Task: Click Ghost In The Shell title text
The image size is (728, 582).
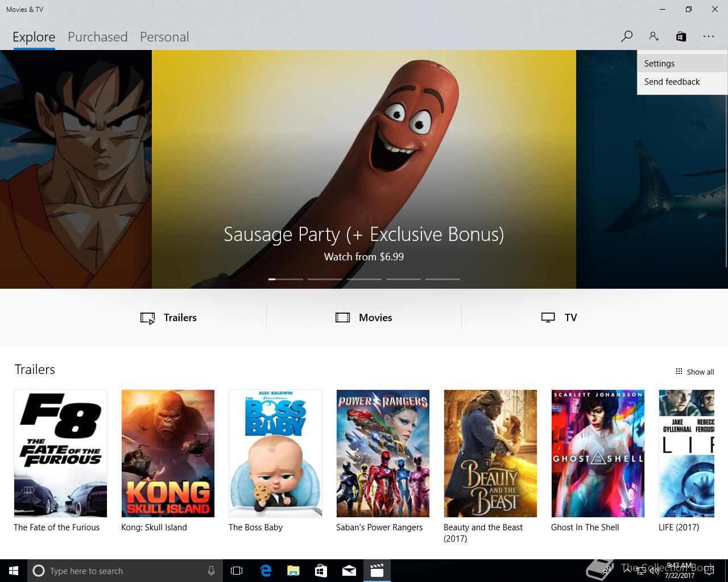Action: point(585,527)
